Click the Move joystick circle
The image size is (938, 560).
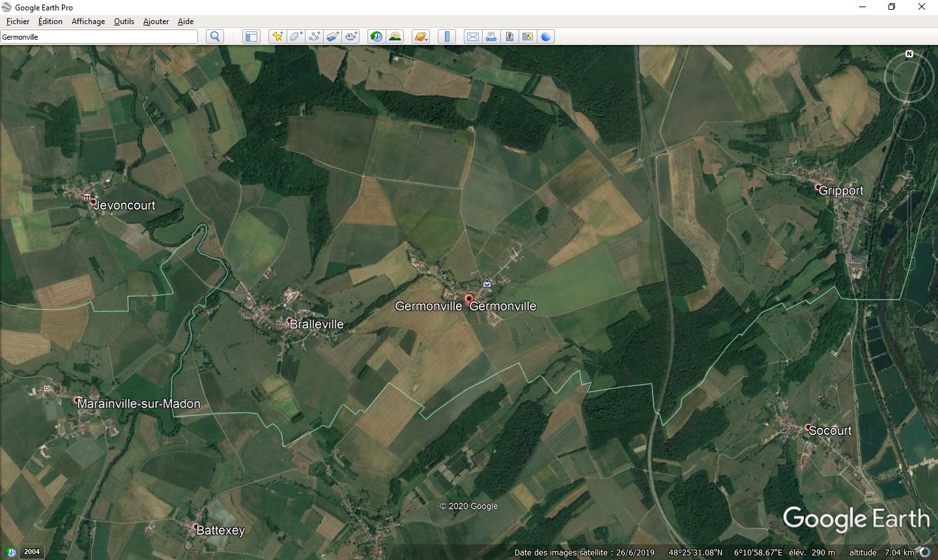click(909, 125)
